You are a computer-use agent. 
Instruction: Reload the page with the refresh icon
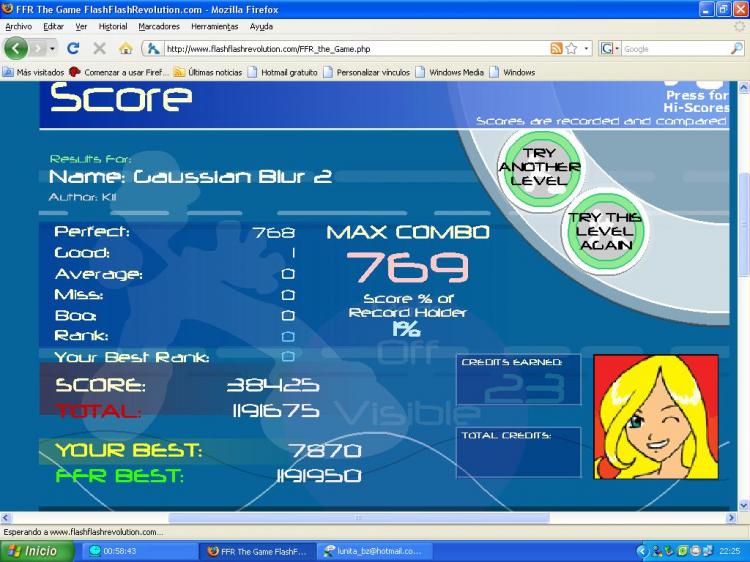coord(73,48)
